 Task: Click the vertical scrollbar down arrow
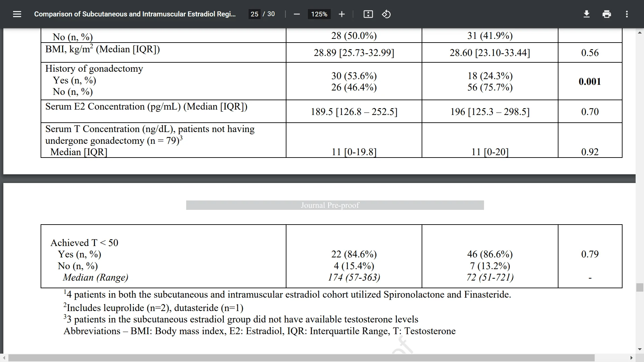click(640, 349)
